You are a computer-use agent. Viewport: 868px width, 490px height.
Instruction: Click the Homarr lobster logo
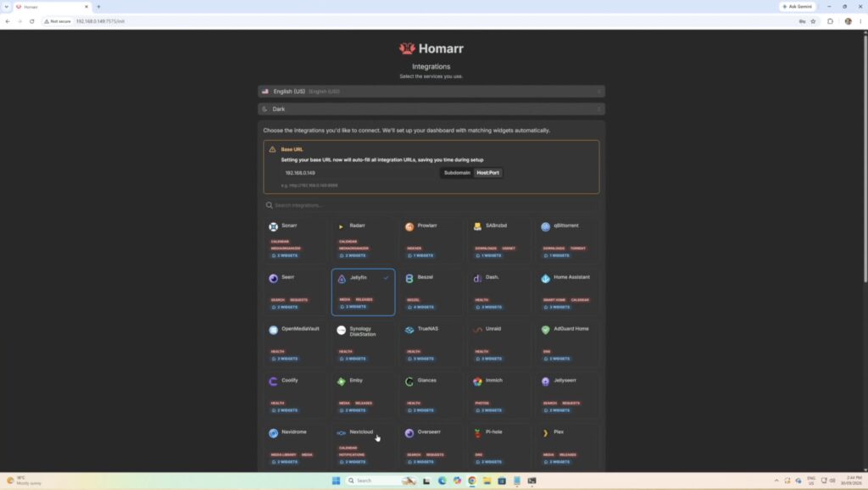click(407, 48)
